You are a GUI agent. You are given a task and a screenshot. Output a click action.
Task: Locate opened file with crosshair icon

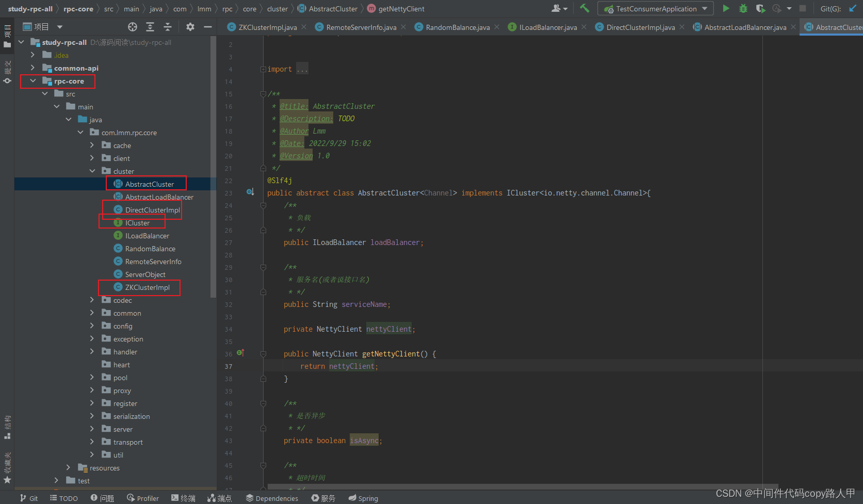click(x=133, y=27)
